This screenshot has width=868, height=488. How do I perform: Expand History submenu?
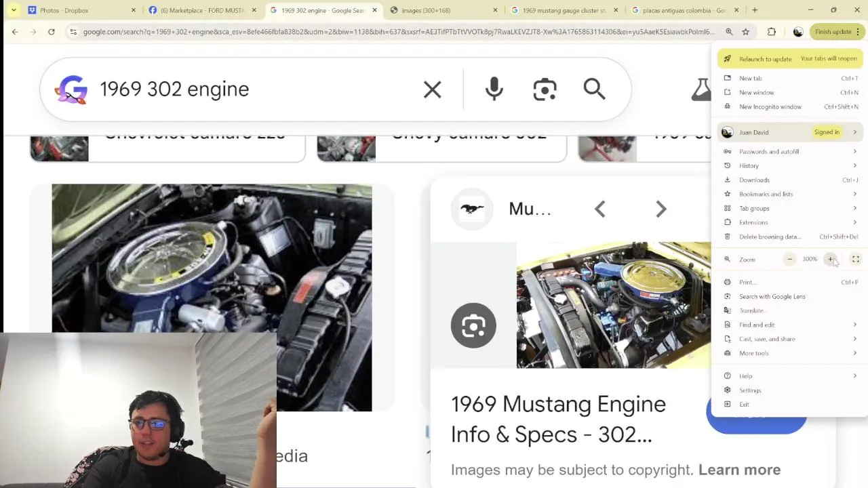click(x=790, y=165)
